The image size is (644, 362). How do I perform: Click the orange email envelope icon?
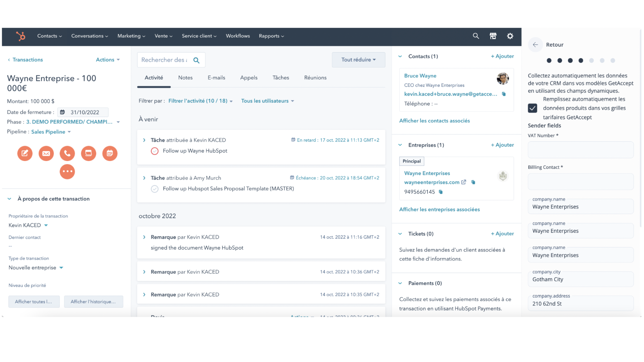(x=46, y=153)
